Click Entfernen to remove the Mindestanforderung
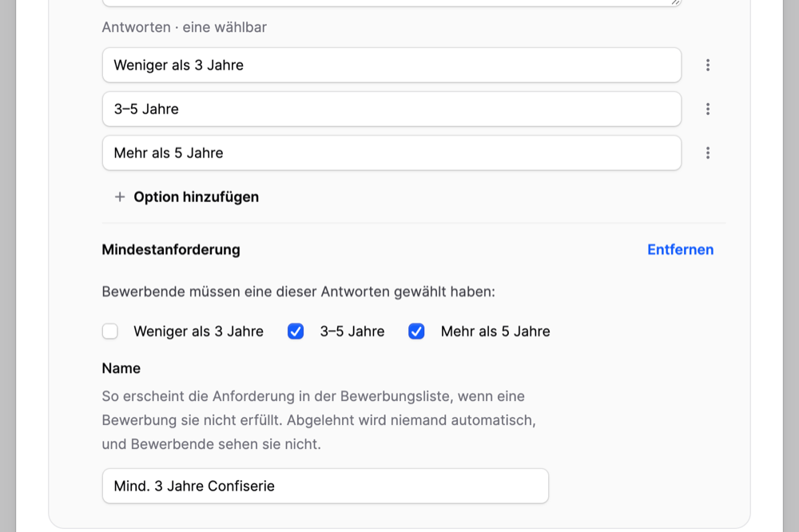The width and height of the screenshot is (799, 532). point(680,250)
